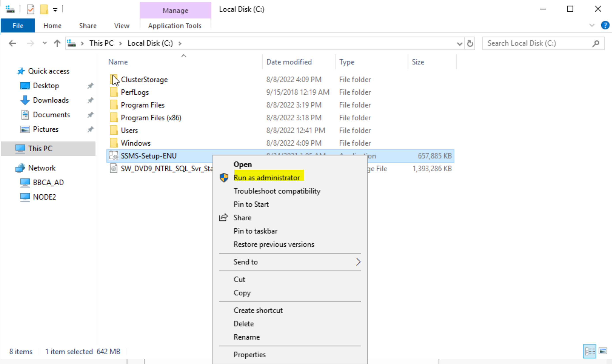Unpin Desktop using its pin icon
The image size is (612, 364).
pyautogui.click(x=90, y=86)
